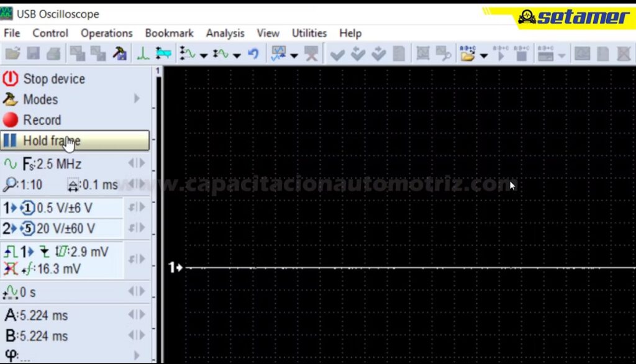Click the red Record icon

click(x=11, y=120)
